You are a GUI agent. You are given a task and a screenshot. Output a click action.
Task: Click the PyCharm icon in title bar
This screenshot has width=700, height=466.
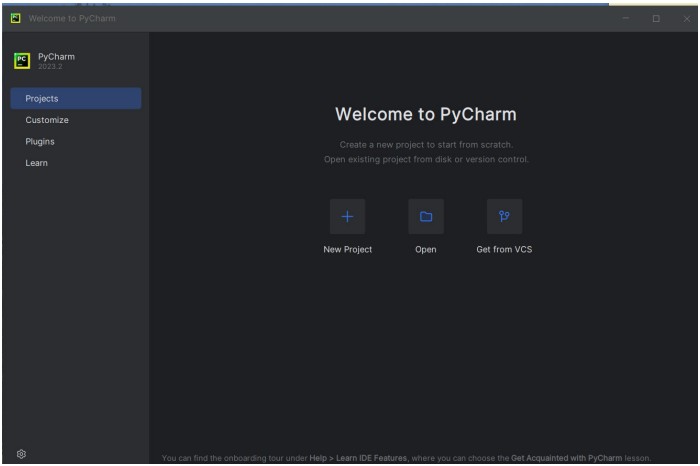coord(16,18)
